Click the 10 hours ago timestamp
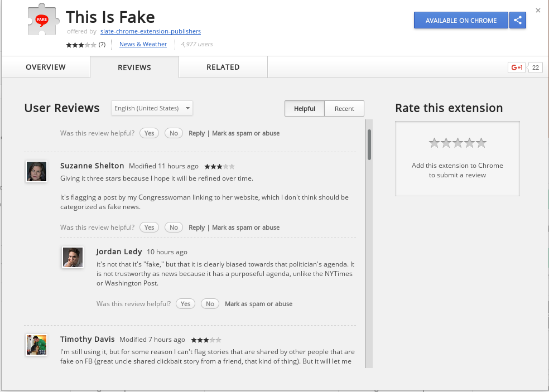Screen dimensions: 549x392 (x=167, y=252)
